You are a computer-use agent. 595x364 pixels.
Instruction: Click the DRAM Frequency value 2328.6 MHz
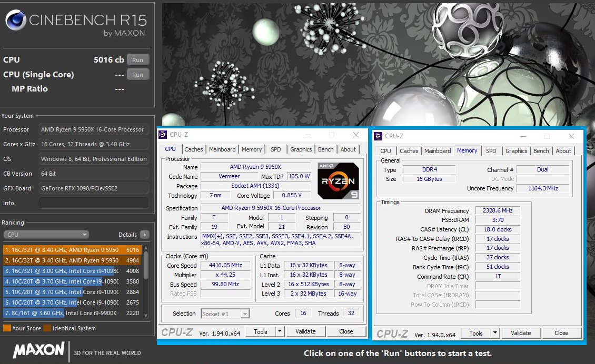coord(498,210)
